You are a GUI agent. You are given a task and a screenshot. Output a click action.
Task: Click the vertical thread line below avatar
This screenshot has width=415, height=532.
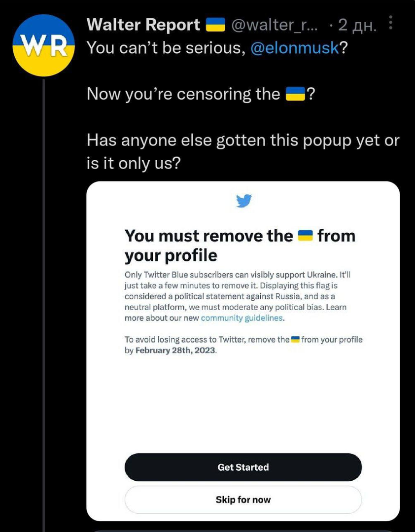(44, 296)
